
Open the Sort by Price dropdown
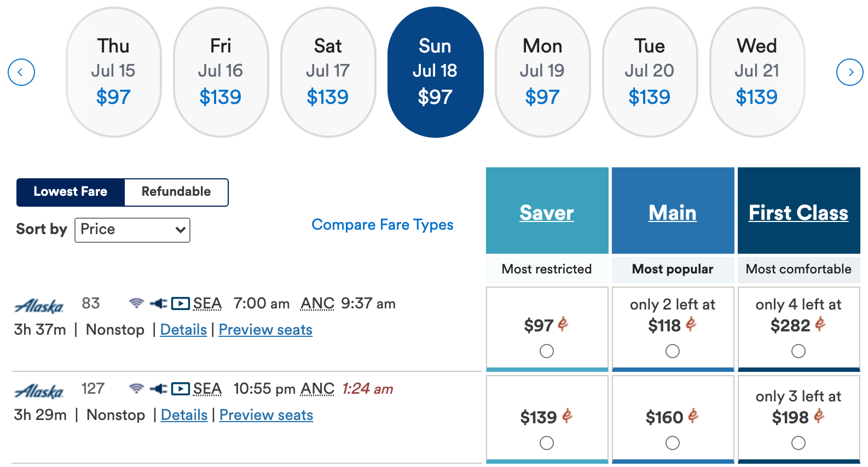[132, 230]
